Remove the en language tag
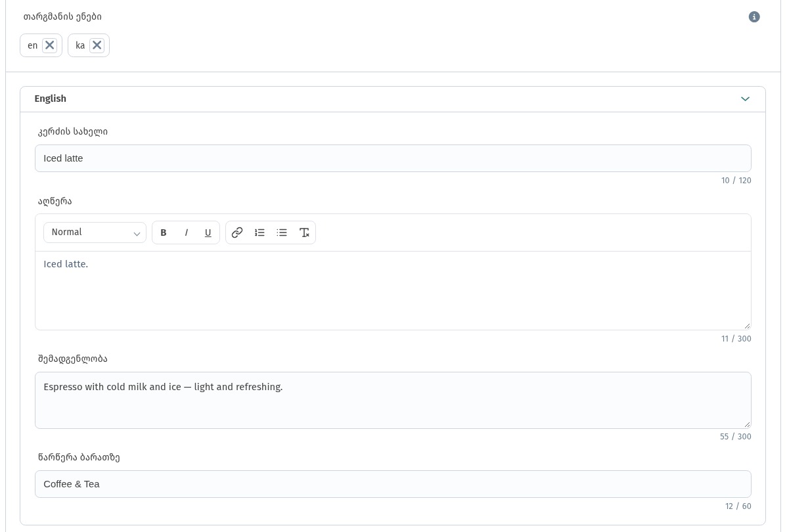Screen dimensions: 787x532 click(x=49, y=45)
